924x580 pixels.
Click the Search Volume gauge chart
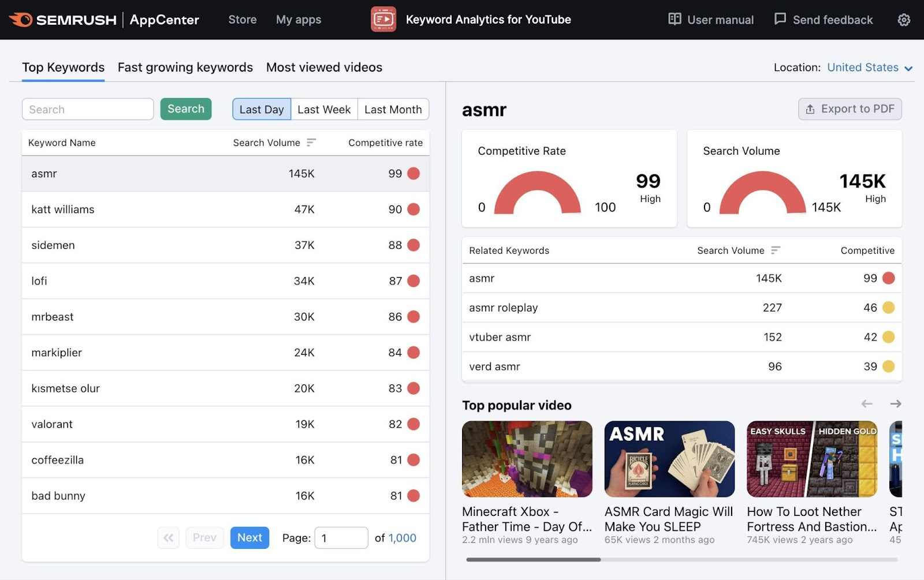pos(762,193)
